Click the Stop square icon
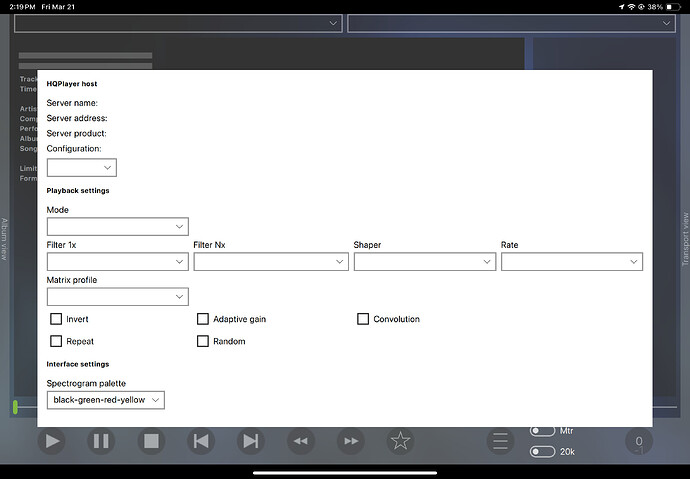This screenshot has width=690, height=479. point(151,441)
